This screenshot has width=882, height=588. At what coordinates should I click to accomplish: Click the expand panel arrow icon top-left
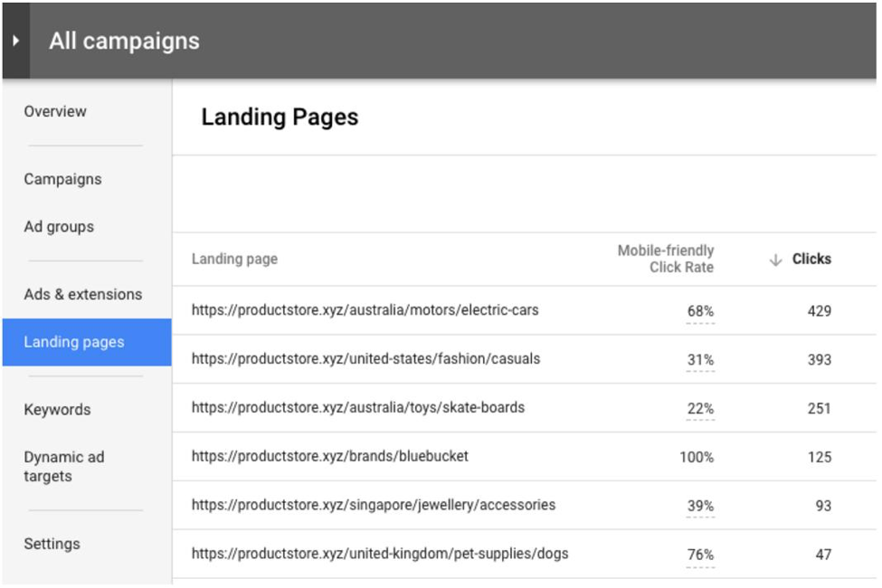pyautogui.click(x=15, y=41)
